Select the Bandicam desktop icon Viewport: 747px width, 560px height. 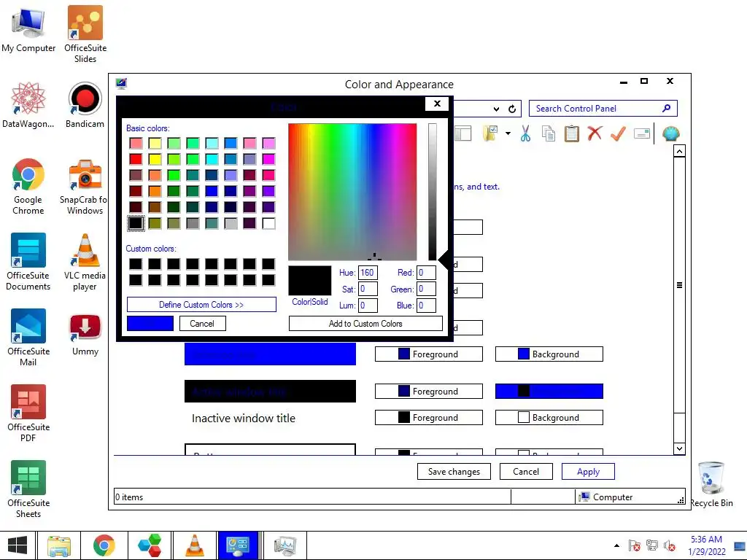(85, 105)
